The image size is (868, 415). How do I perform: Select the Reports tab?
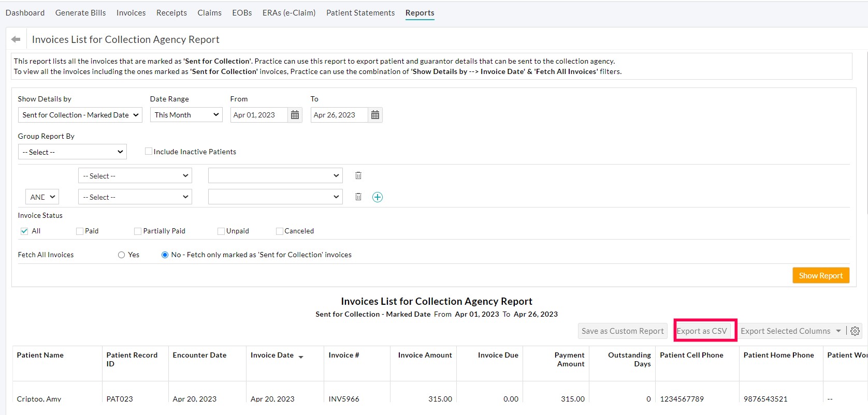click(x=419, y=13)
